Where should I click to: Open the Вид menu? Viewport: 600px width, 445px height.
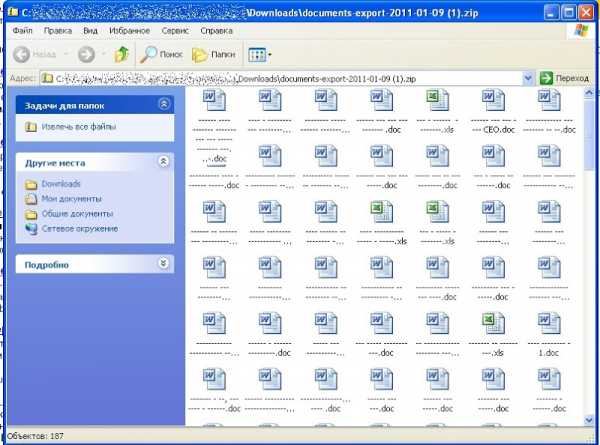pos(91,31)
